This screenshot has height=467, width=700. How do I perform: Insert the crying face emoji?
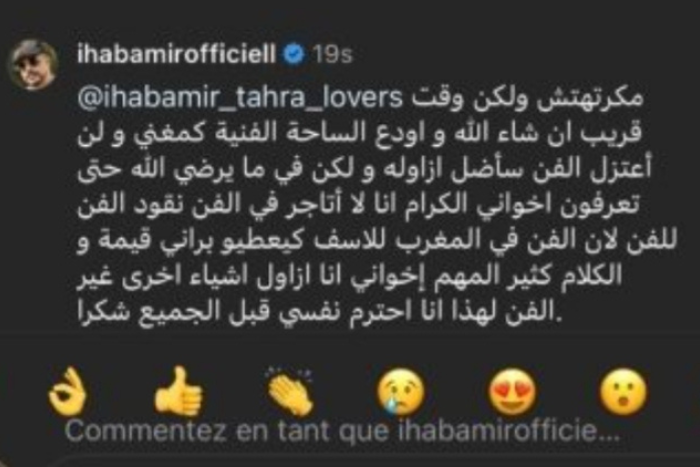[x=401, y=392]
